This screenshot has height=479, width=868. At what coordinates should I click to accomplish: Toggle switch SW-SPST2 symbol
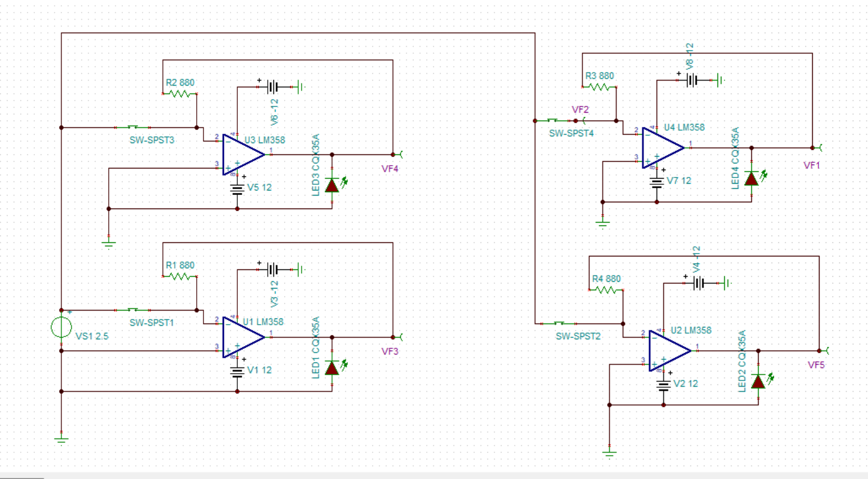click(559, 323)
